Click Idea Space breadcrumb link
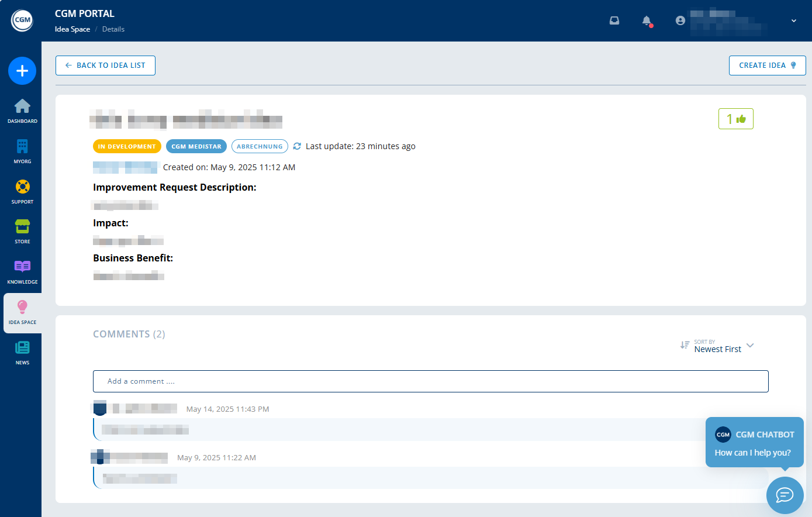 (x=72, y=29)
